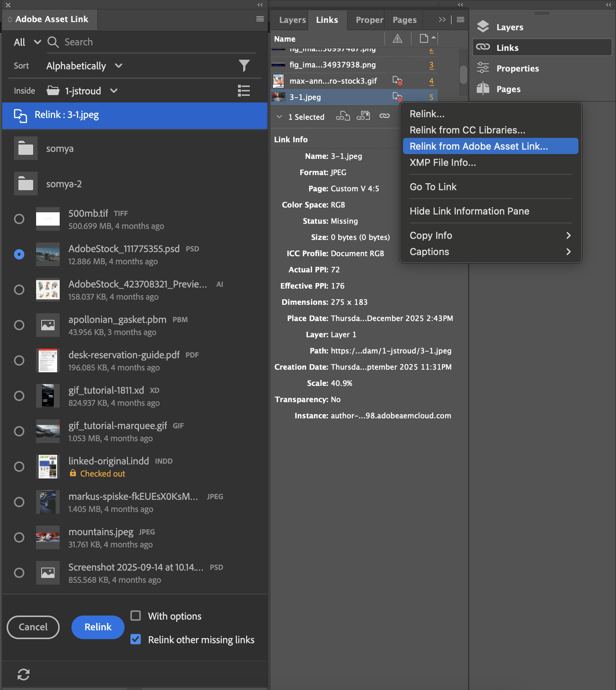
Task: Switch to list view in Adobe Asset Link
Action: pyautogui.click(x=244, y=91)
